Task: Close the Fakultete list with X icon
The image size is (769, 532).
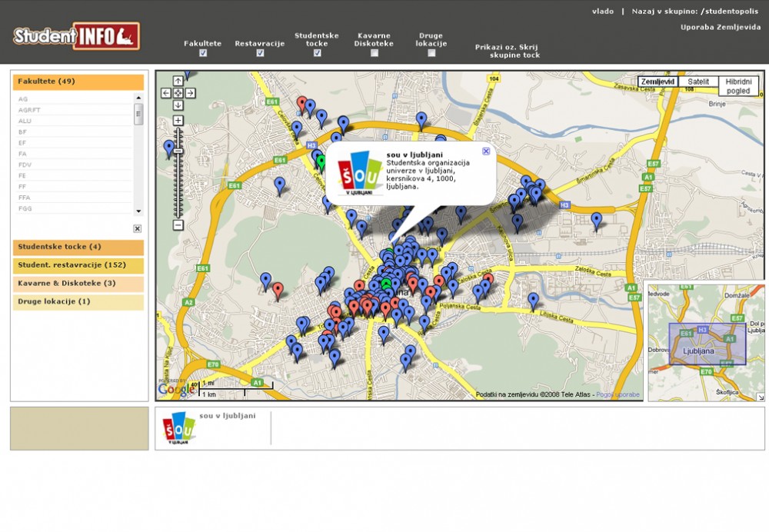Action: [137, 228]
